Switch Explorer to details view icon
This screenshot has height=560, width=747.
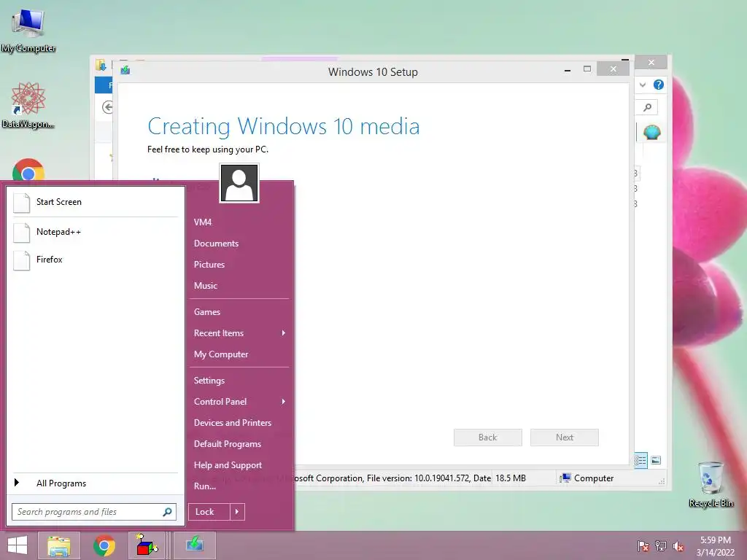(x=640, y=460)
